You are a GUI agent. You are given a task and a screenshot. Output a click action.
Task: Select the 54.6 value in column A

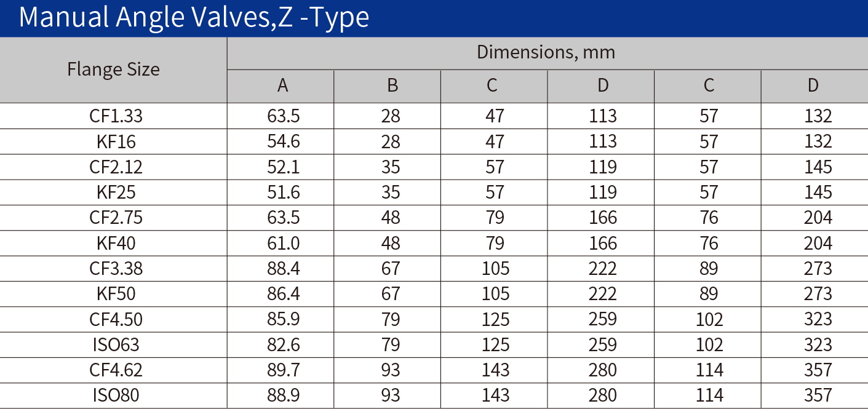284,141
